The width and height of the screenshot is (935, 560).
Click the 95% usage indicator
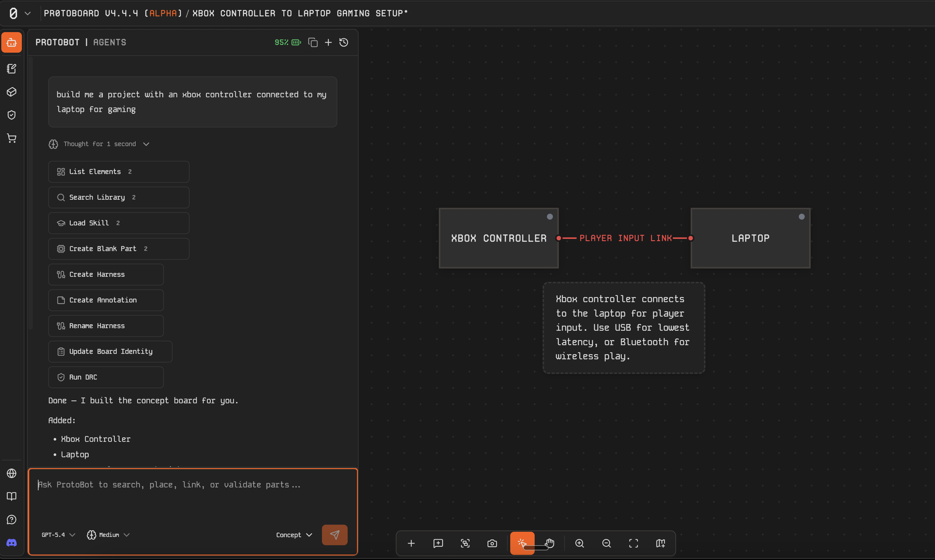pyautogui.click(x=288, y=42)
